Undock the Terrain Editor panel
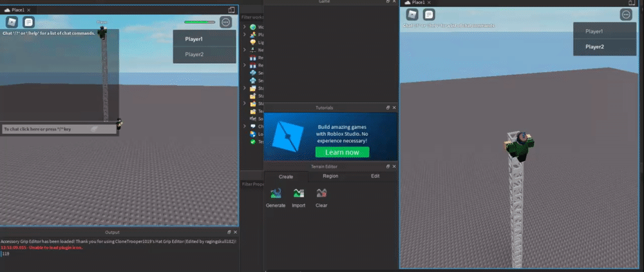644x272 pixels. click(388, 166)
